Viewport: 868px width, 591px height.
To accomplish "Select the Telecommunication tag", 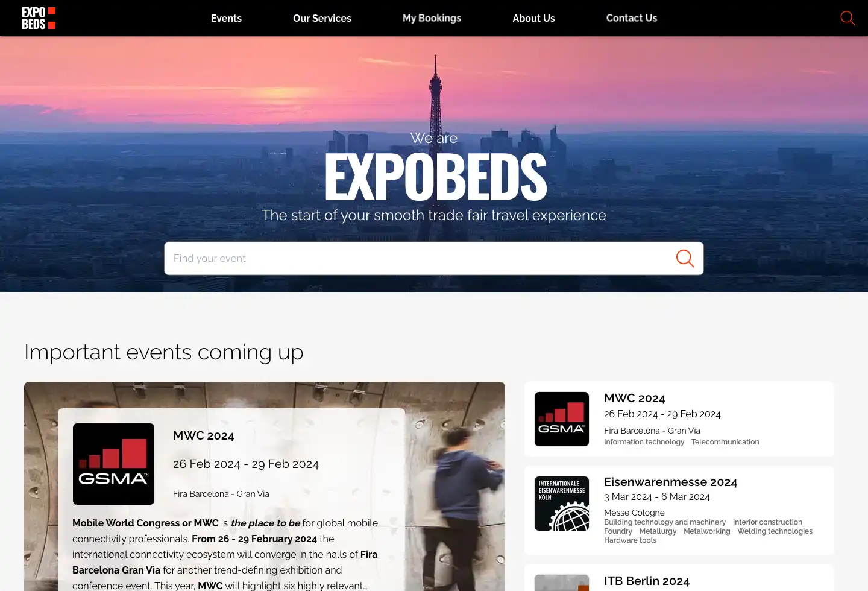I will [x=725, y=442].
